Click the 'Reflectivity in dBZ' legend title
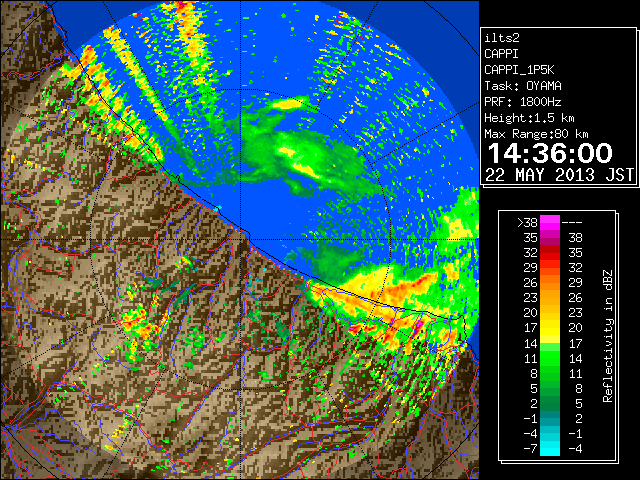Image resolution: width=640 pixels, height=480 pixels. tap(608, 336)
